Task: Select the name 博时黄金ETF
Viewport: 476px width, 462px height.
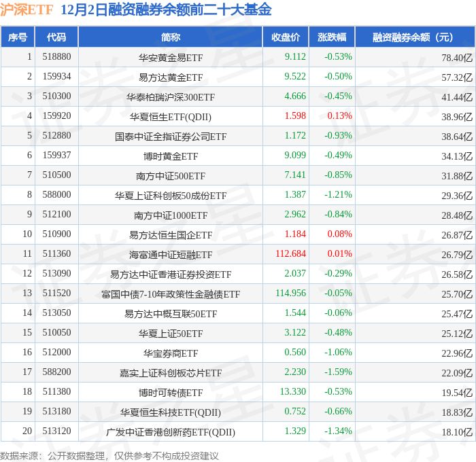Action: click(x=171, y=156)
